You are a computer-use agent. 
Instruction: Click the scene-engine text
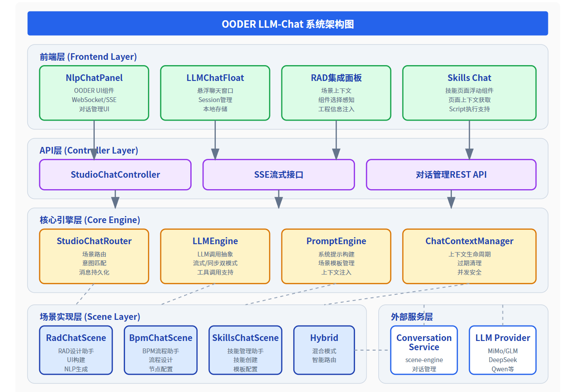[424, 360]
